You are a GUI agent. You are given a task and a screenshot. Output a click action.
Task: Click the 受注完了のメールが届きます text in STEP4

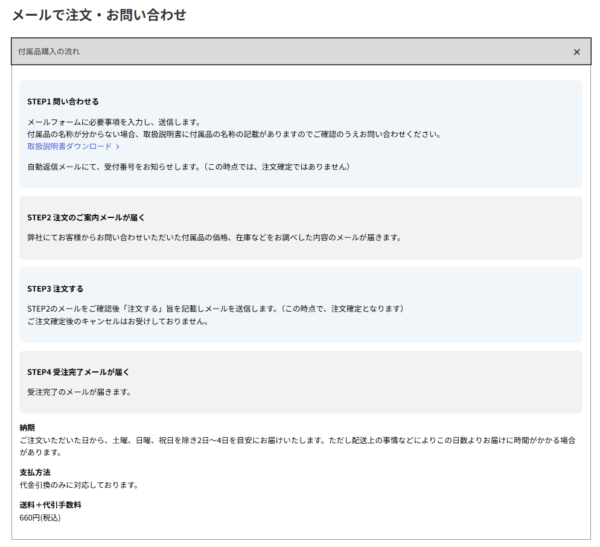[x=80, y=392]
